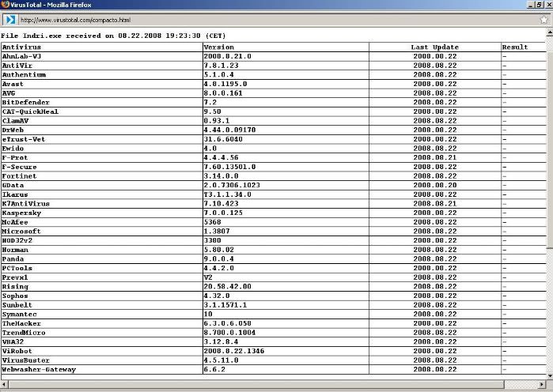553x392 pixels.
Task: Click the NOD32v2 entry
Action: [x=17, y=240]
